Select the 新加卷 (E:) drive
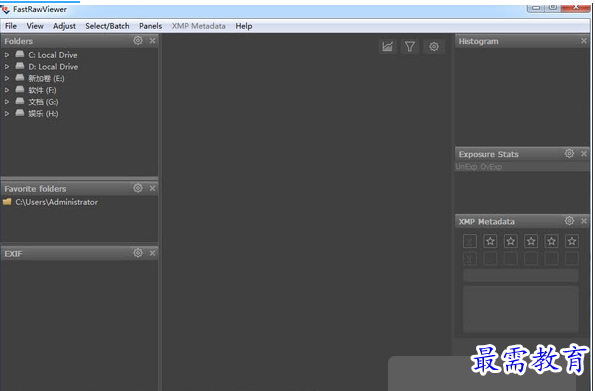The image size is (595, 391). (x=46, y=79)
